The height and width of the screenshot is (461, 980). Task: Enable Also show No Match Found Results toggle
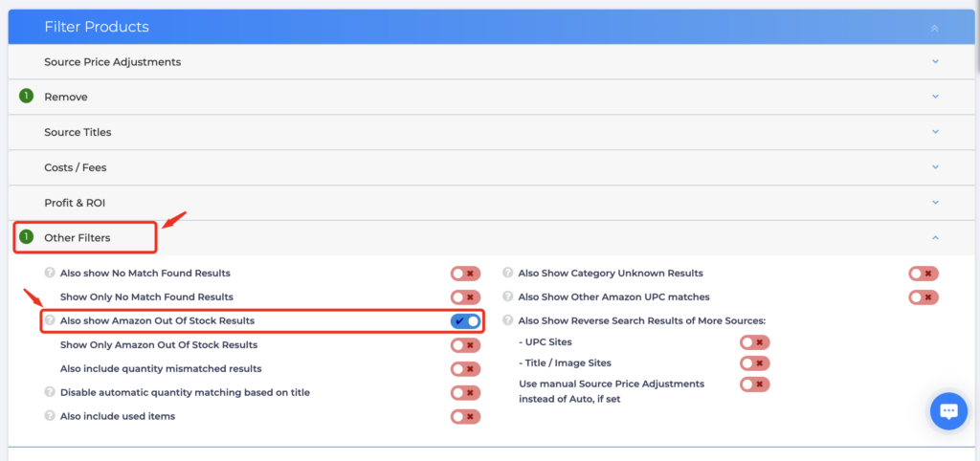[466, 274]
